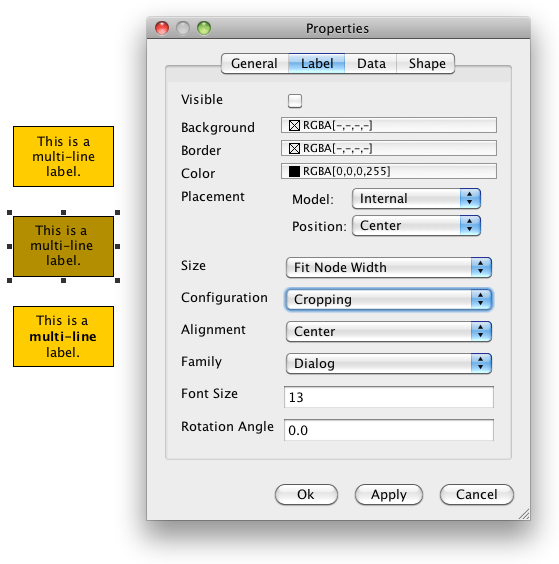Click the crossed-out Background color swatch
559x564 pixels.
[294, 126]
